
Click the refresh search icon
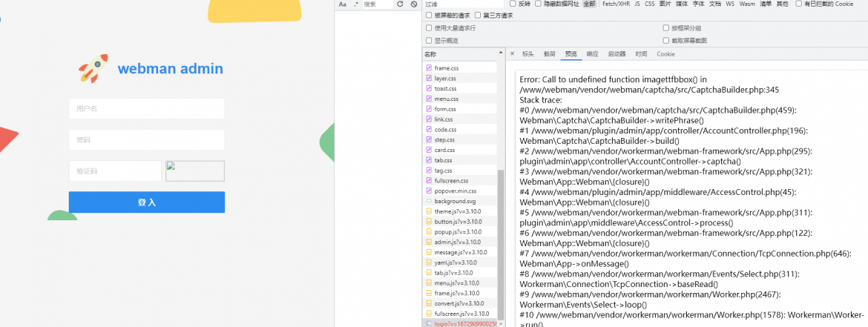(x=400, y=4)
